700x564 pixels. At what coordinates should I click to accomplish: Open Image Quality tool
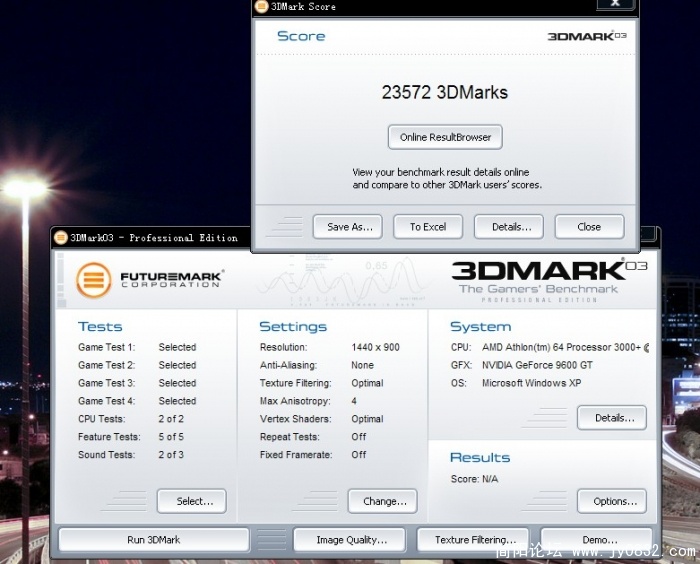click(350, 540)
